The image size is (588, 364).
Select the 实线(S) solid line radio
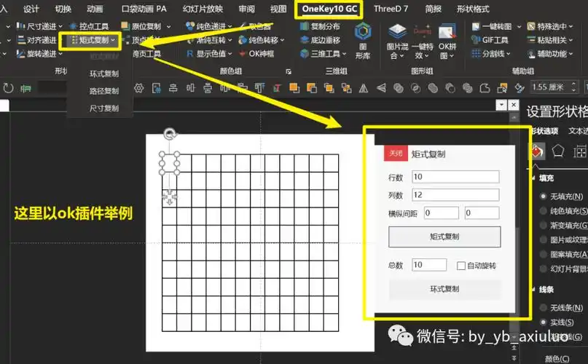[x=543, y=323]
